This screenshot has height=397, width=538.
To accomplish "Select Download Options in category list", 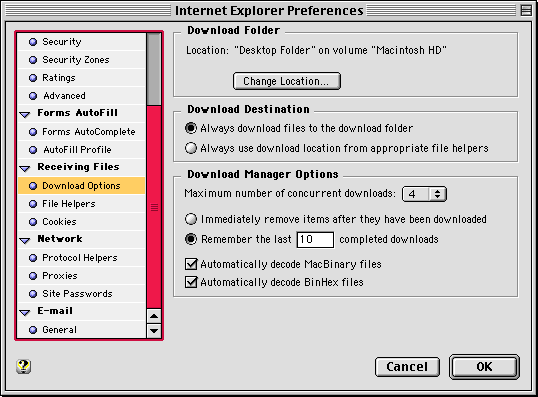I will point(82,186).
